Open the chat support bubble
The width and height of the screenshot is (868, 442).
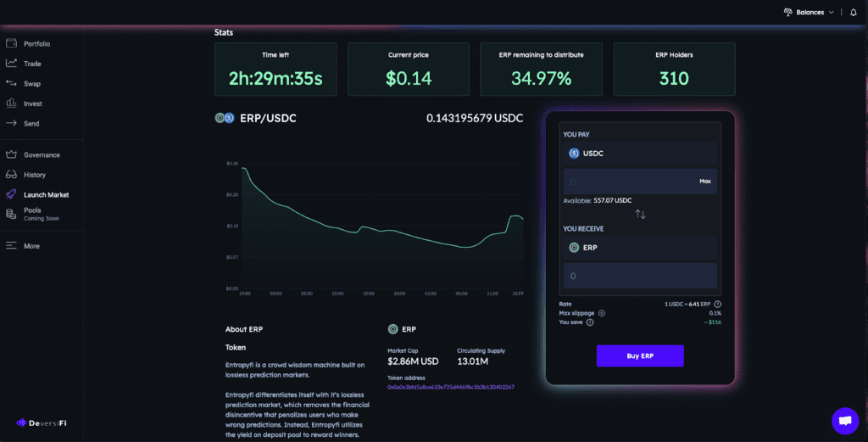(845, 421)
